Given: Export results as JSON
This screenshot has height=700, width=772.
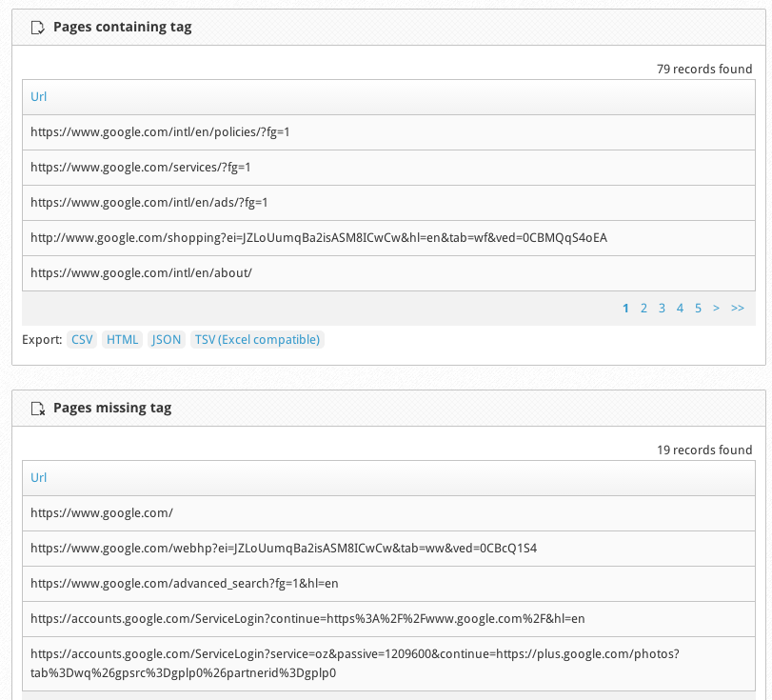Looking at the screenshot, I should point(167,339).
